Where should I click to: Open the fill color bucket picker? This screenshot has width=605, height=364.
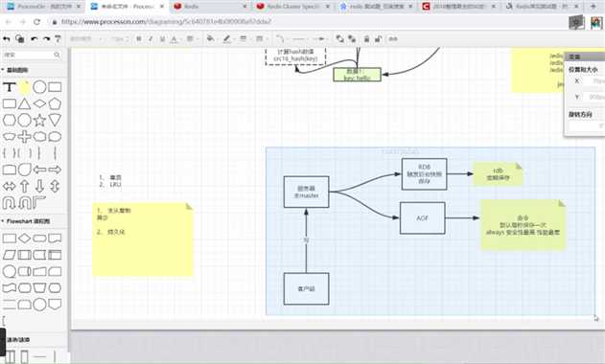(211, 39)
